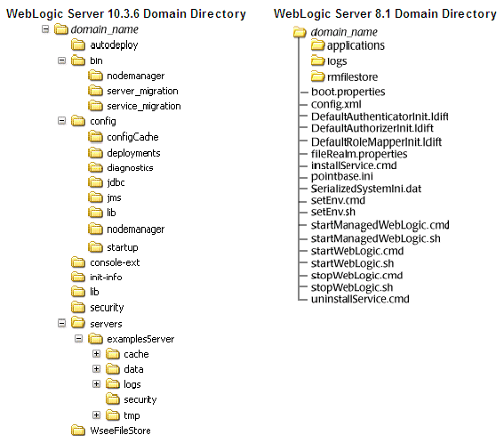
Task: Collapse the examplesServer node
Action: point(79,338)
